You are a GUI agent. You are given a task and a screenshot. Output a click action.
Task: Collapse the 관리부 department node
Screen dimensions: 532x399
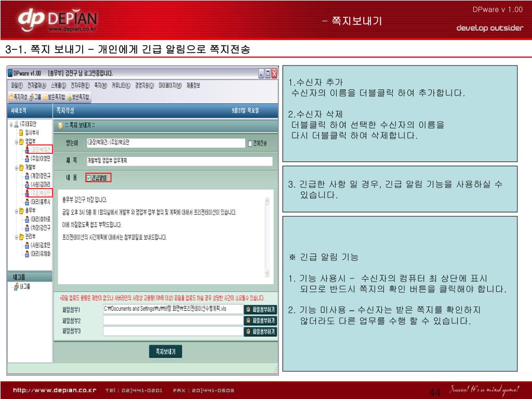tap(16, 237)
